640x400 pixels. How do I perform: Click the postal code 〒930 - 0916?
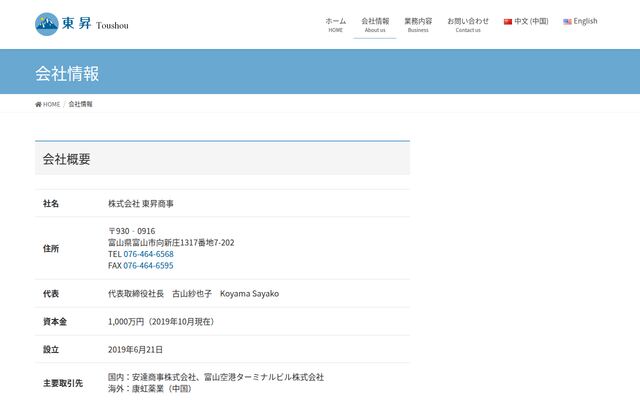[x=131, y=231]
